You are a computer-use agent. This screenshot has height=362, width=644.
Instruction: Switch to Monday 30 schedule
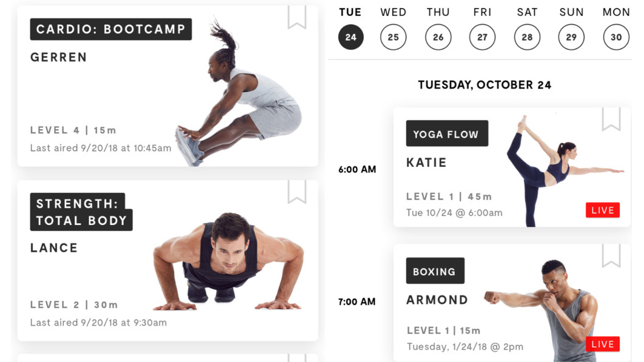click(616, 37)
